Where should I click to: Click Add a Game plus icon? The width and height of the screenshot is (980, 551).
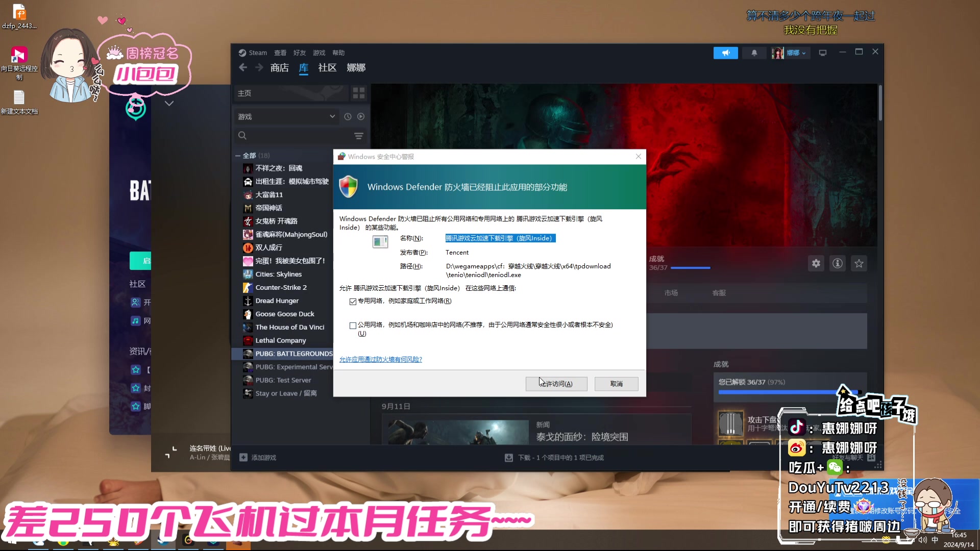coord(243,458)
